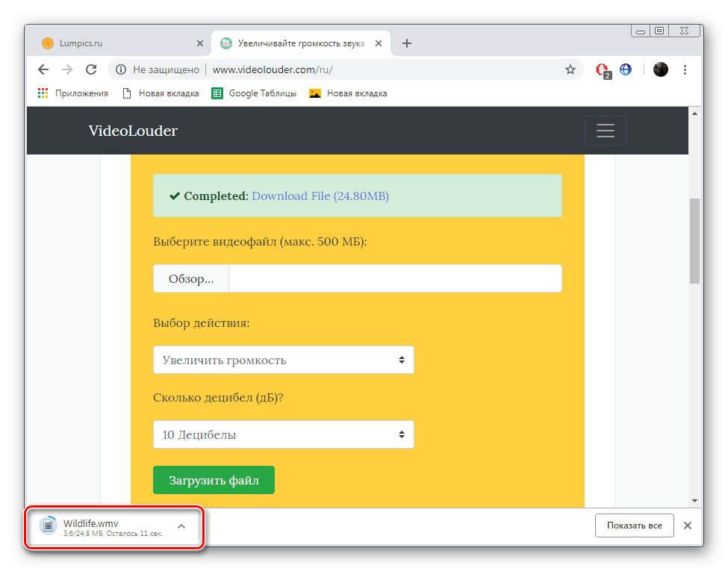Viewport: 728px width, 571px height.
Task: Bookmark this page with the star icon
Action: click(x=570, y=69)
